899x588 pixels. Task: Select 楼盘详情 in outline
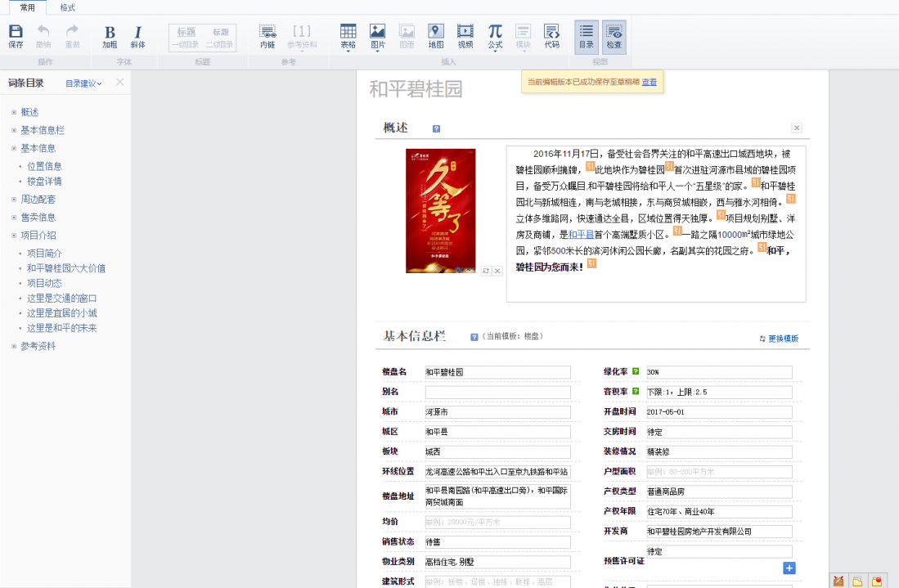point(44,181)
